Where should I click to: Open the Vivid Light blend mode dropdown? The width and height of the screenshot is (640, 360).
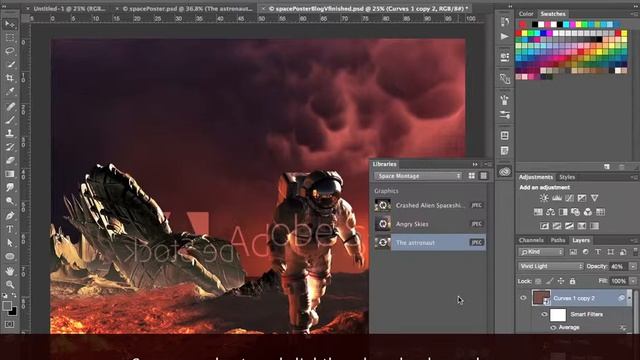click(551, 266)
